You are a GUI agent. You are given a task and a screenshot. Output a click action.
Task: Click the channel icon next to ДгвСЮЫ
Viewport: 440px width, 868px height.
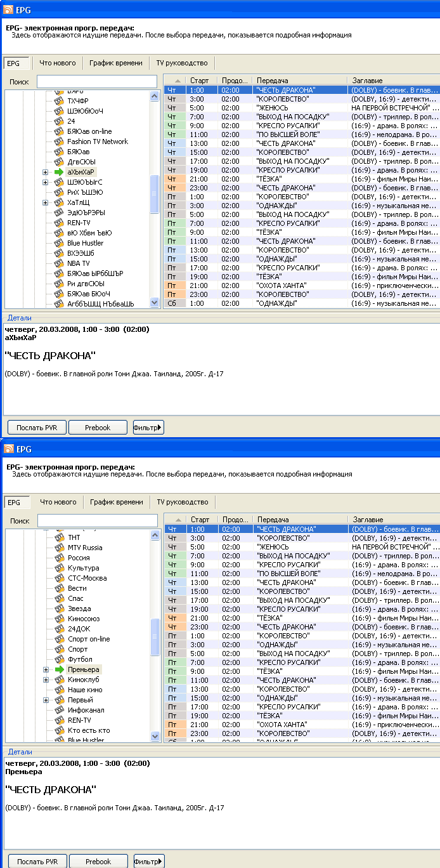tap(59, 162)
